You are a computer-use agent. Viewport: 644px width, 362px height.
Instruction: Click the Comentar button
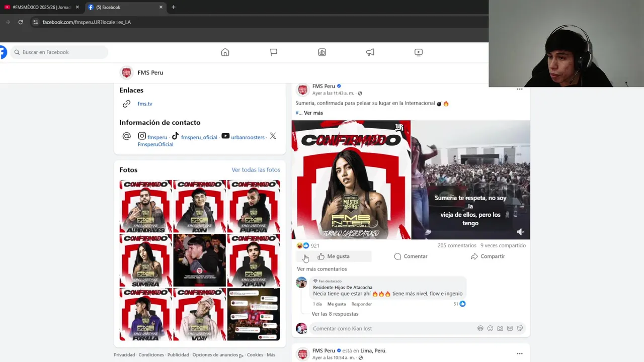(x=411, y=256)
